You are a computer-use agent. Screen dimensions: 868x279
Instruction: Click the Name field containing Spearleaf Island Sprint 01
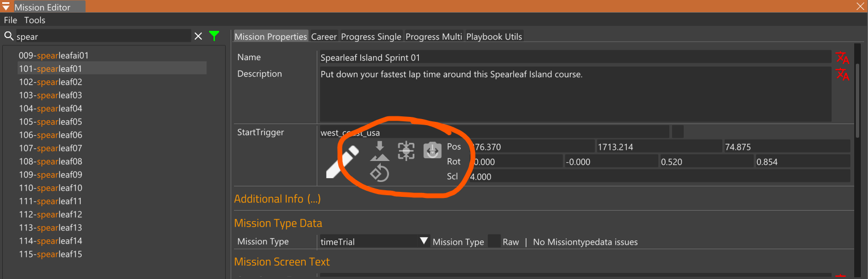tap(574, 58)
